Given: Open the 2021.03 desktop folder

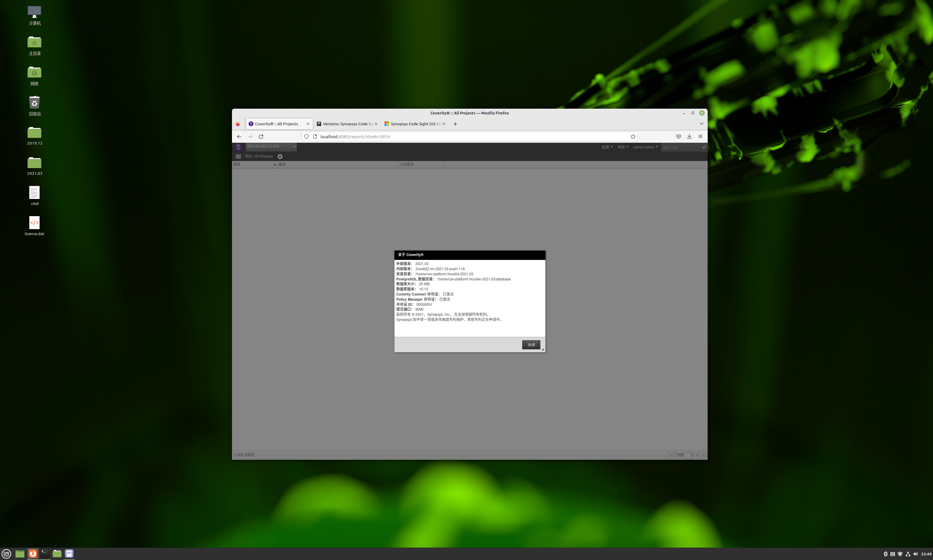Looking at the screenshot, I should pos(34,166).
